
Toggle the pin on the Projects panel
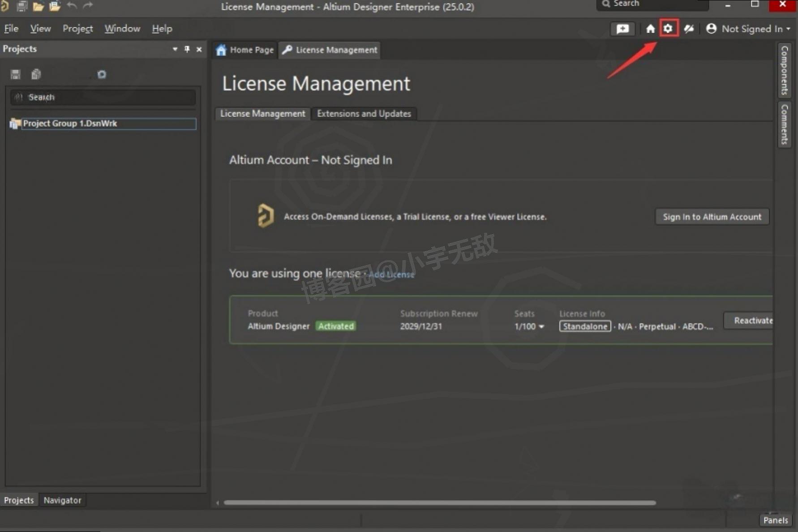[x=187, y=49]
